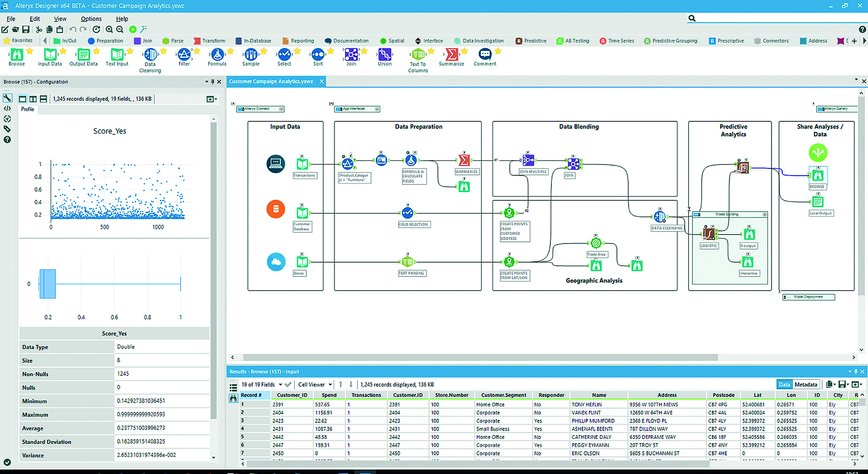Zoom in on the canvas
Viewport: 868px width, 474px height.
[109, 29]
